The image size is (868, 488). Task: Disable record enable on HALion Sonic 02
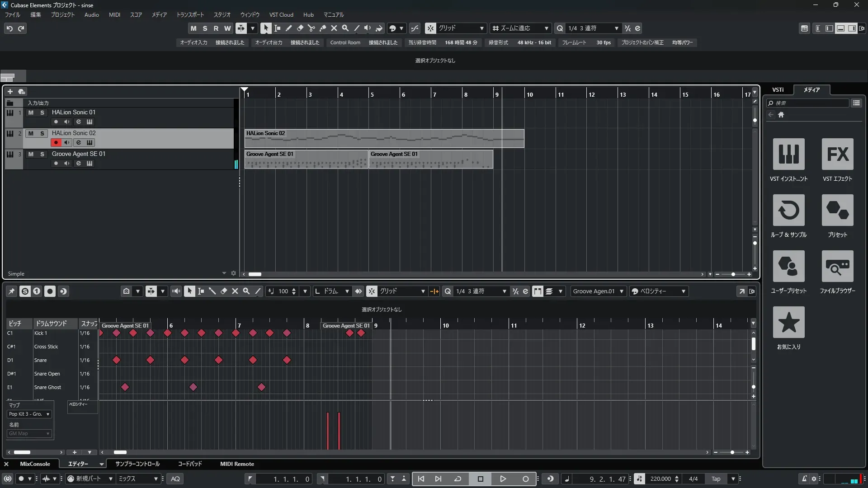[x=56, y=142]
